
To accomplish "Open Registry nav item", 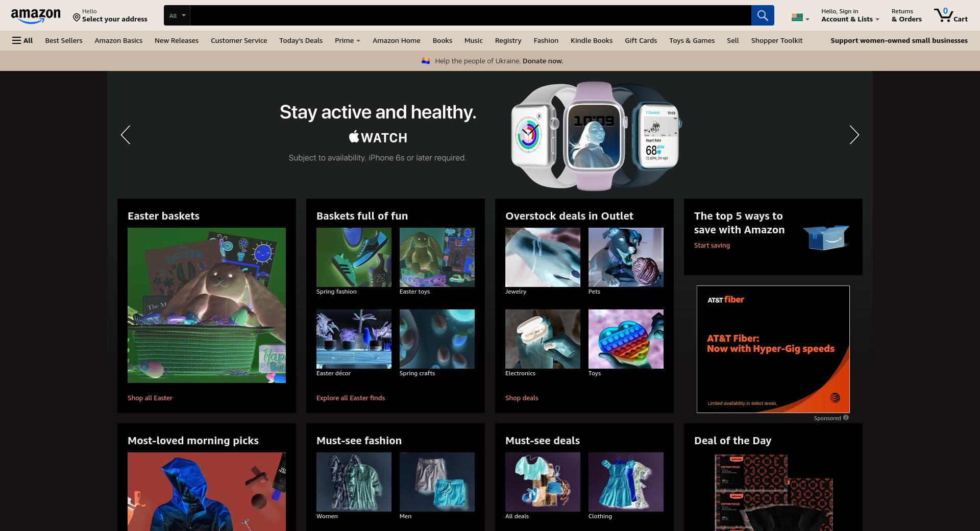I will pyautogui.click(x=508, y=40).
